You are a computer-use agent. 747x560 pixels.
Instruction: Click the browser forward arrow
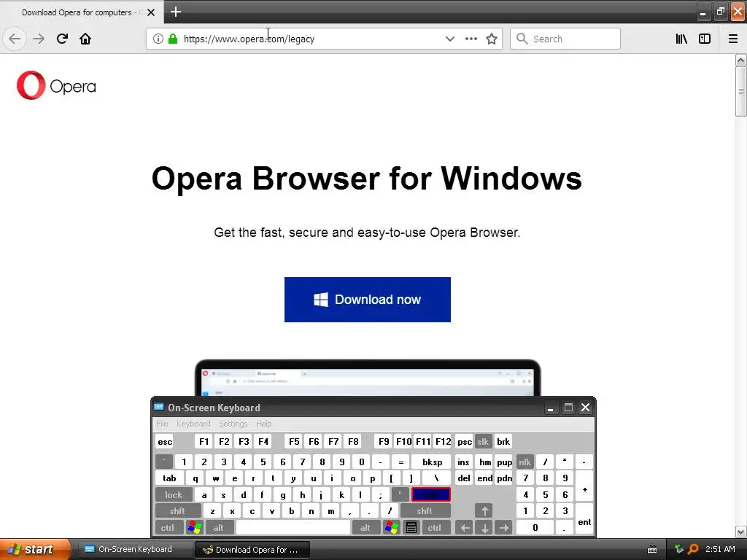coord(39,39)
